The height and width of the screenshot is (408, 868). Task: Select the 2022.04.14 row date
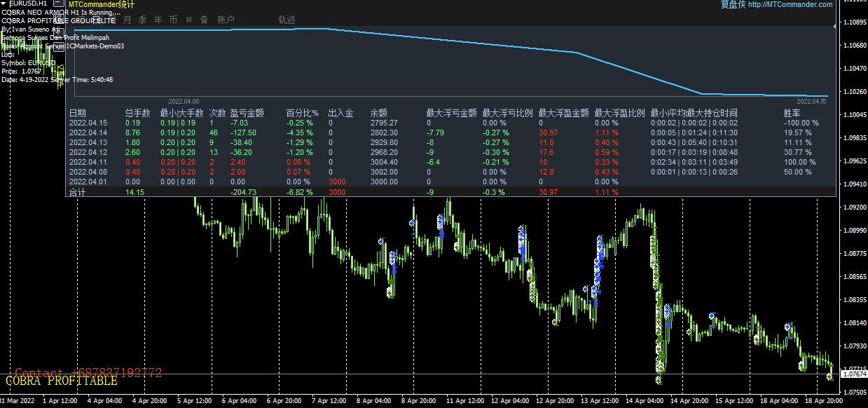click(88, 132)
